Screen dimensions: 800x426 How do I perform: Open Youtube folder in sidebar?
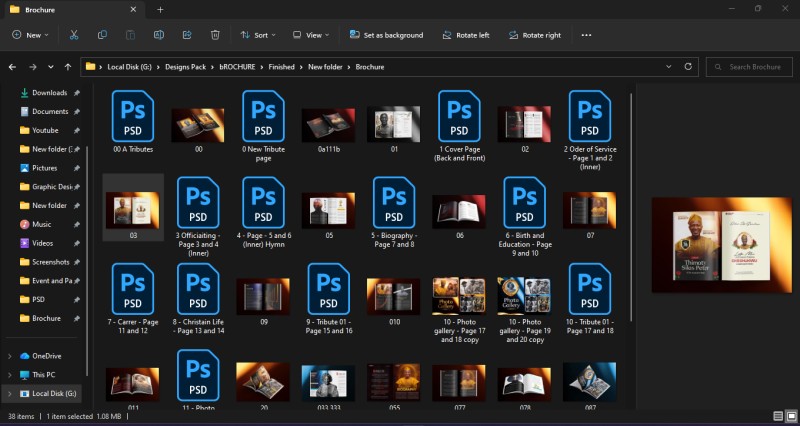click(45, 130)
